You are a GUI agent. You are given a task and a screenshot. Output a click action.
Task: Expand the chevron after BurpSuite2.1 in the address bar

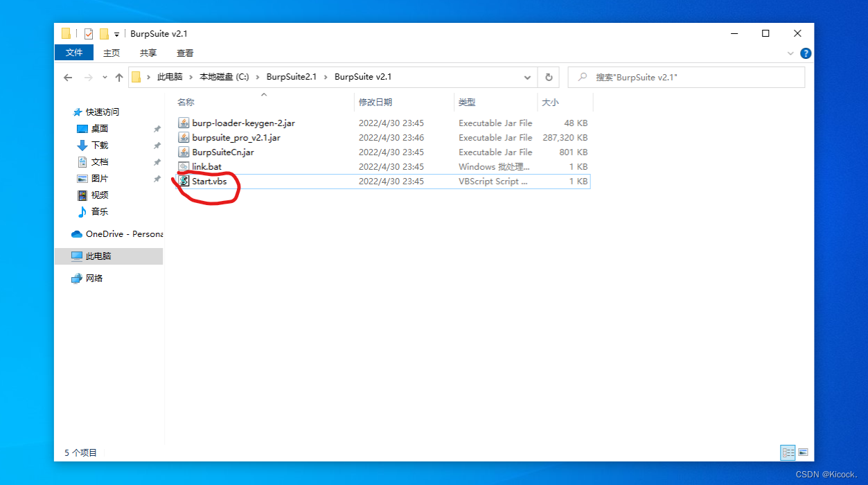(326, 77)
